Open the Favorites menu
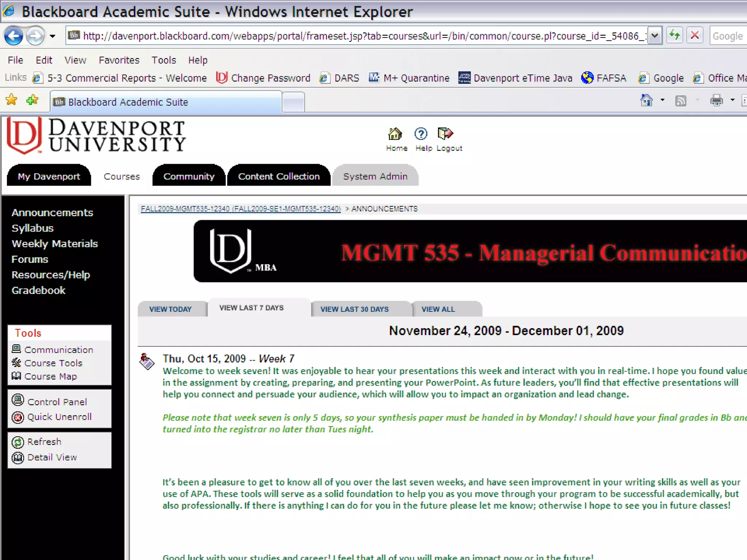Screen dimensions: 747x560 pyautogui.click(x=119, y=60)
